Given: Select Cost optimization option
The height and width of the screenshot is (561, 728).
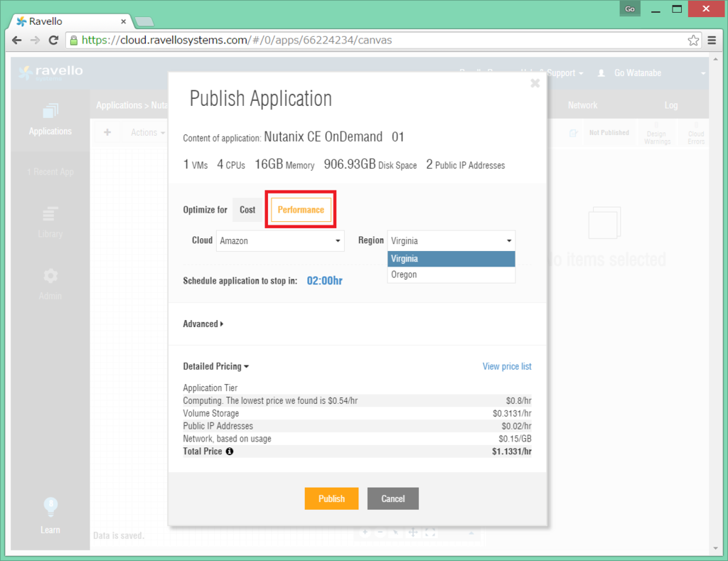Looking at the screenshot, I should pos(247,210).
